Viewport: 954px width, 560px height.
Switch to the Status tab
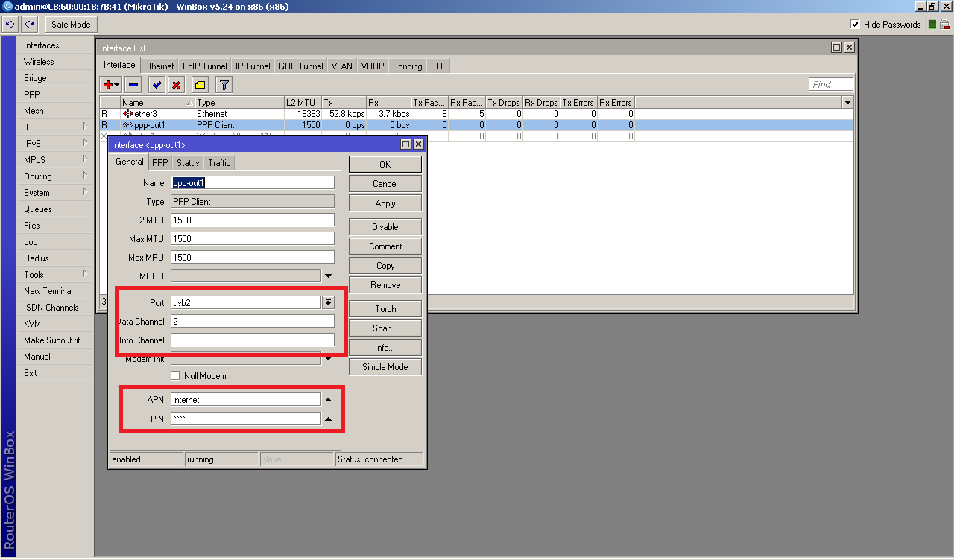pos(188,162)
